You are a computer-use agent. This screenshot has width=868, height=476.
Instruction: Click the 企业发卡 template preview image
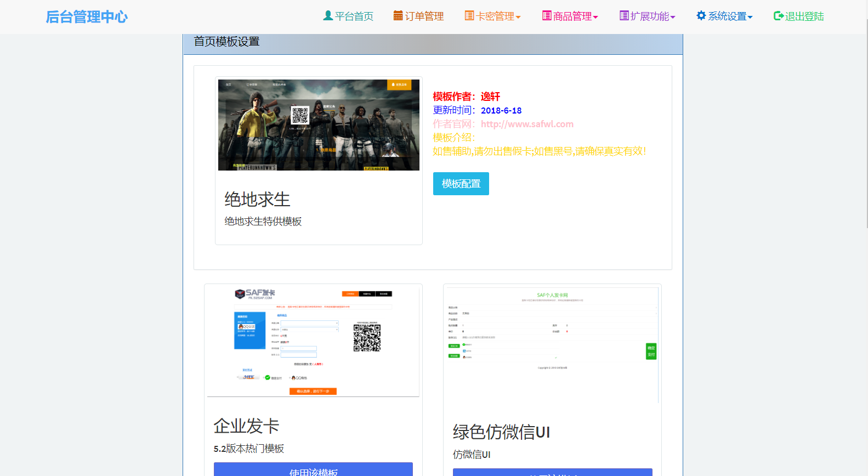tap(313, 342)
